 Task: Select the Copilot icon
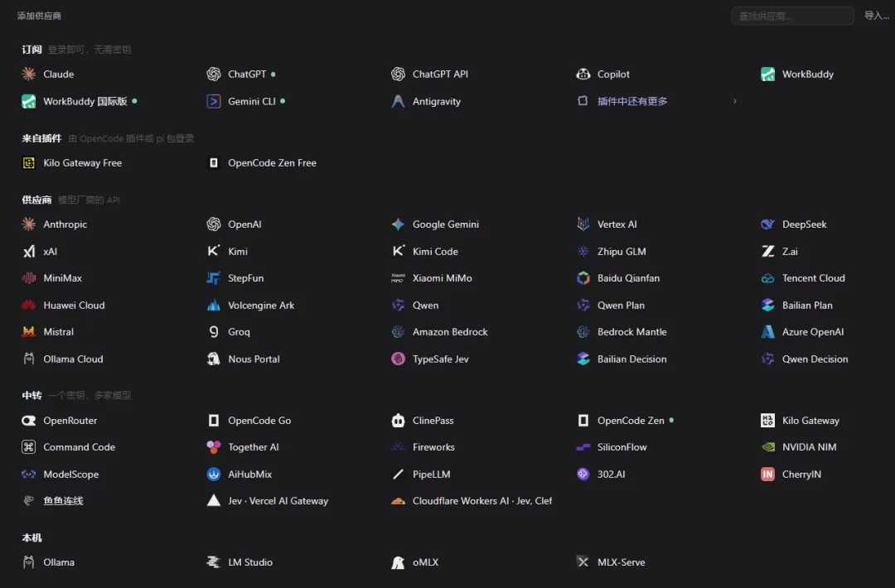click(583, 75)
